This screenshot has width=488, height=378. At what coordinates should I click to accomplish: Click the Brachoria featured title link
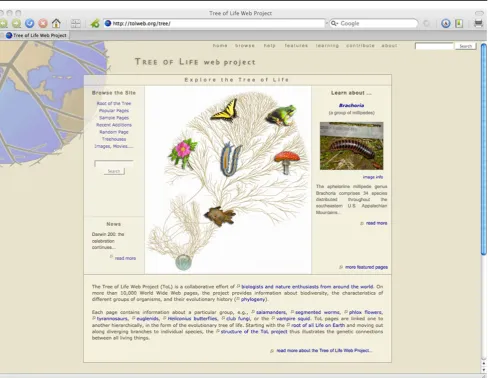point(351,105)
